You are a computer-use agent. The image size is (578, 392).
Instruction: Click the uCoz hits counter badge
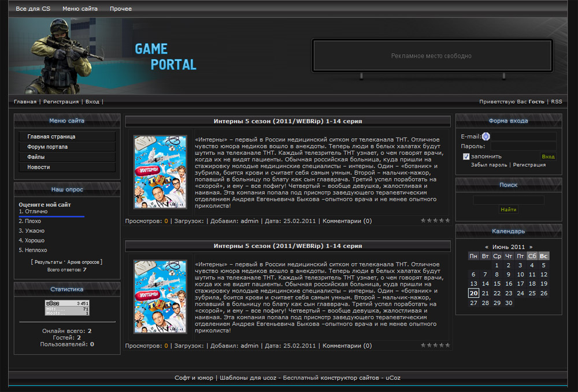coord(67,307)
